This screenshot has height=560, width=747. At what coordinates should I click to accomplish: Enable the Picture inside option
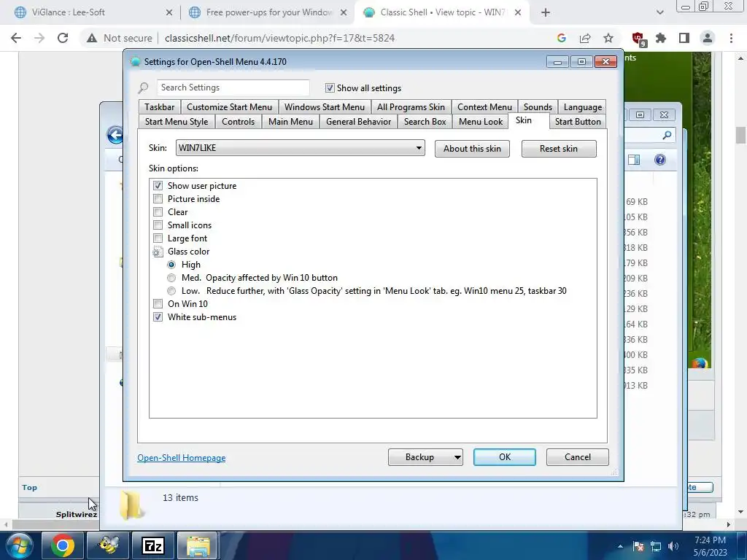[x=158, y=198]
